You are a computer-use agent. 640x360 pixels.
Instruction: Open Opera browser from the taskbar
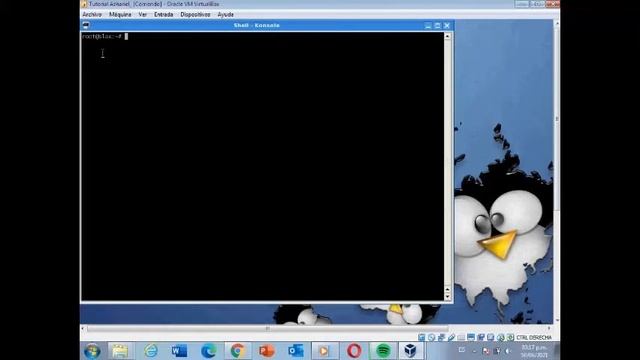coord(354,351)
